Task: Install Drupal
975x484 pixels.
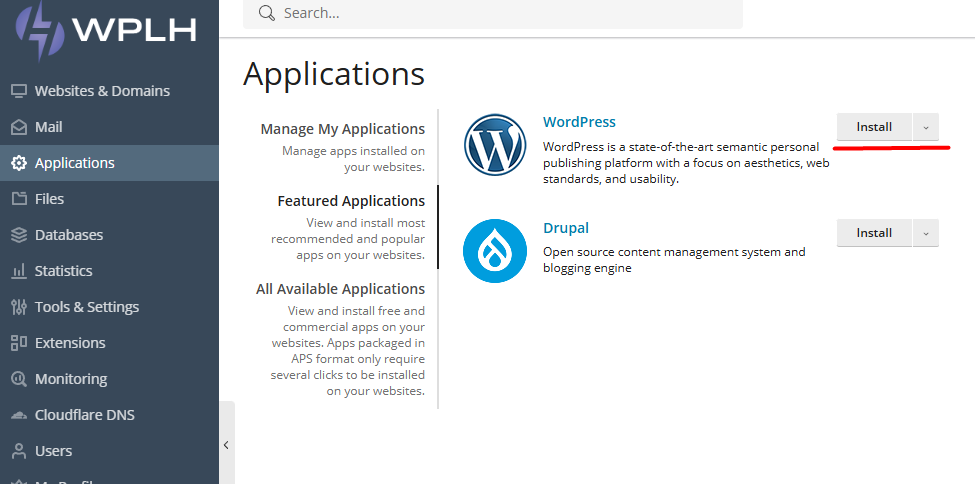Action: click(x=874, y=233)
